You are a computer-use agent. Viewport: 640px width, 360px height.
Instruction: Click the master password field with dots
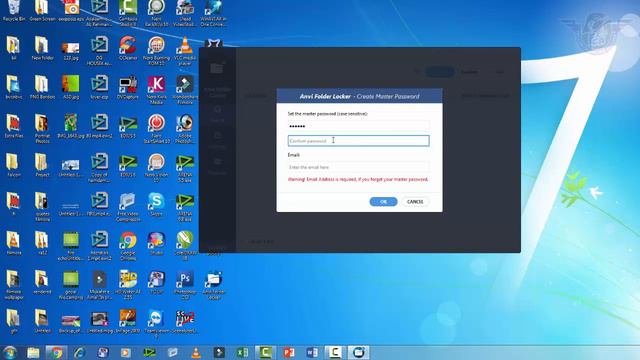pyautogui.click(x=358, y=126)
